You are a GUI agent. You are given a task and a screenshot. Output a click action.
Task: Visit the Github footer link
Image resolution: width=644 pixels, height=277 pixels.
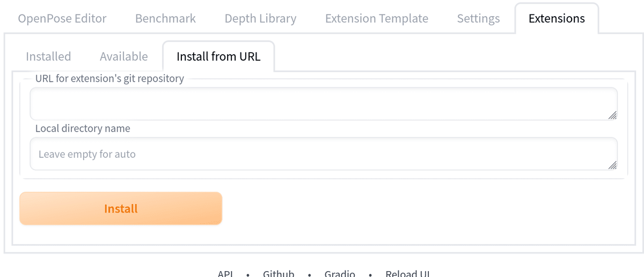point(279,273)
